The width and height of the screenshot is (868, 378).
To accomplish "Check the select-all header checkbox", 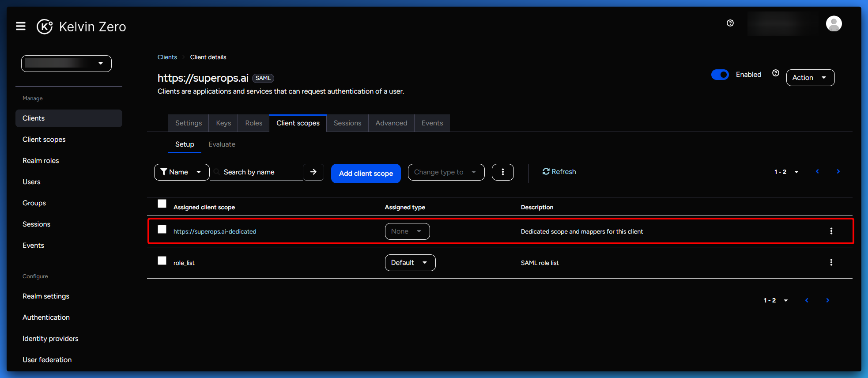I will coord(162,204).
